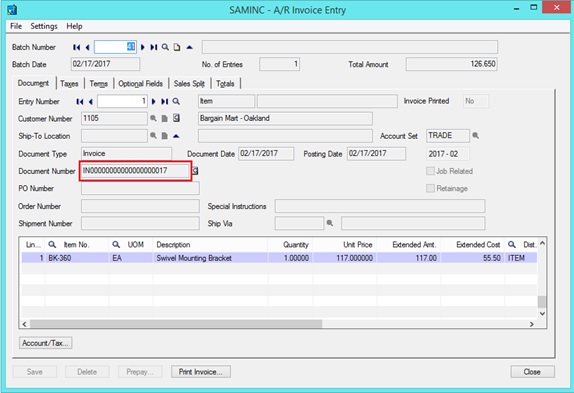Viewport: 574px width, 393px height.
Task: Click grid vertical scrollbar down arrow
Action: [542, 314]
